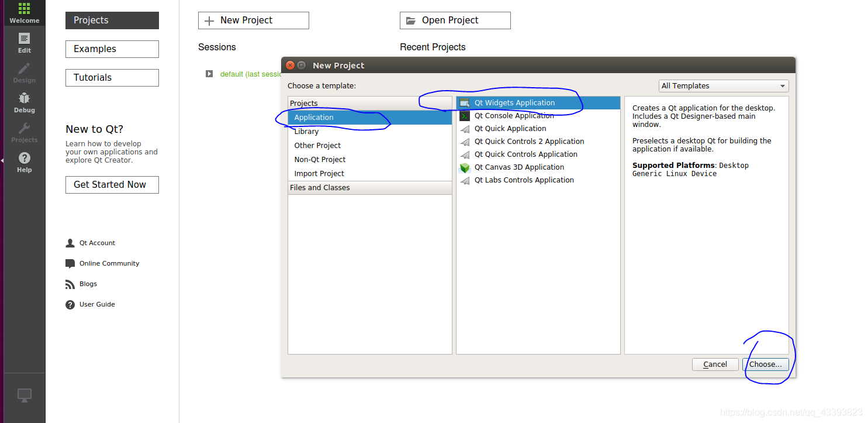Select the Library category
868x423 pixels.
(370, 132)
